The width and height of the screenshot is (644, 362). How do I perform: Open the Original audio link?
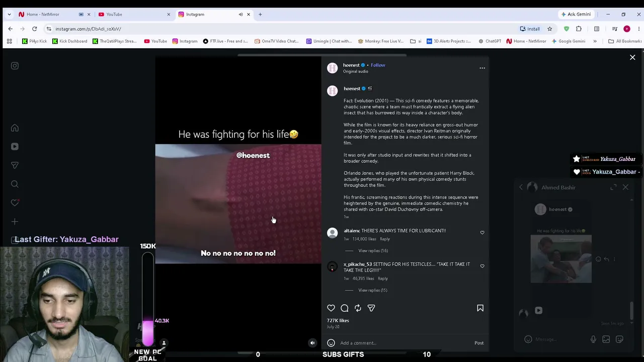click(356, 71)
